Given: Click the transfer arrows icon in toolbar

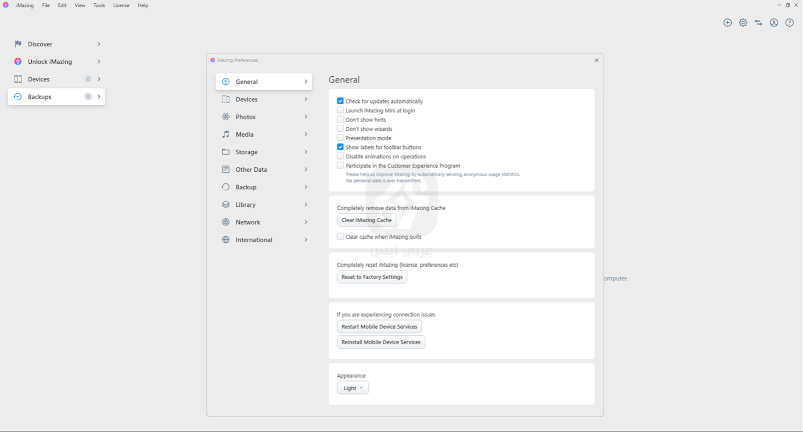Looking at the screenshot, I should click(758, 23).
